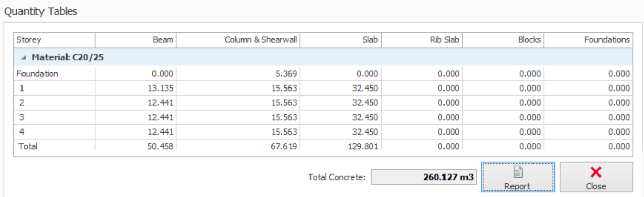644x197 pixels.
Task: Click the Column & Shearwall header
Action: pyautogui.click(x=238, y=40)
